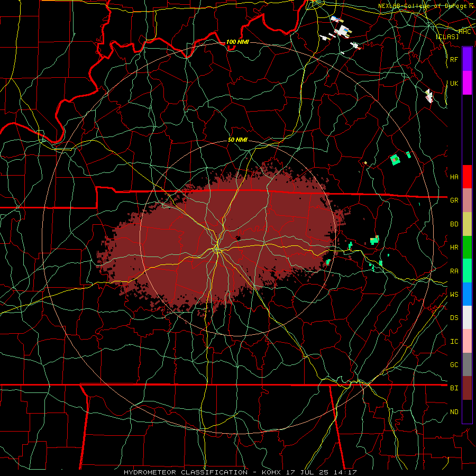This screenshot has height=476, width=476.
Task: Select the BD yellow legend swatch
Action: point(467,224)
